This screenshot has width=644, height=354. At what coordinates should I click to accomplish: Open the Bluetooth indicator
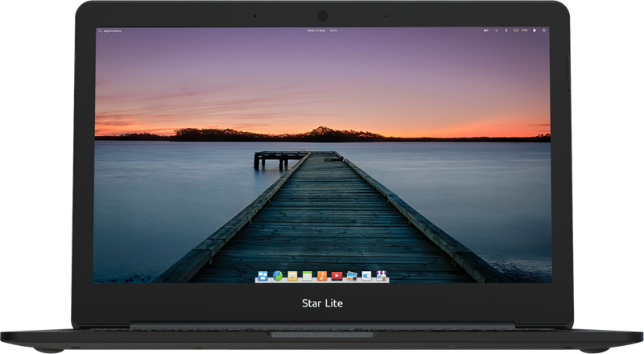click(x=506, y=31)
